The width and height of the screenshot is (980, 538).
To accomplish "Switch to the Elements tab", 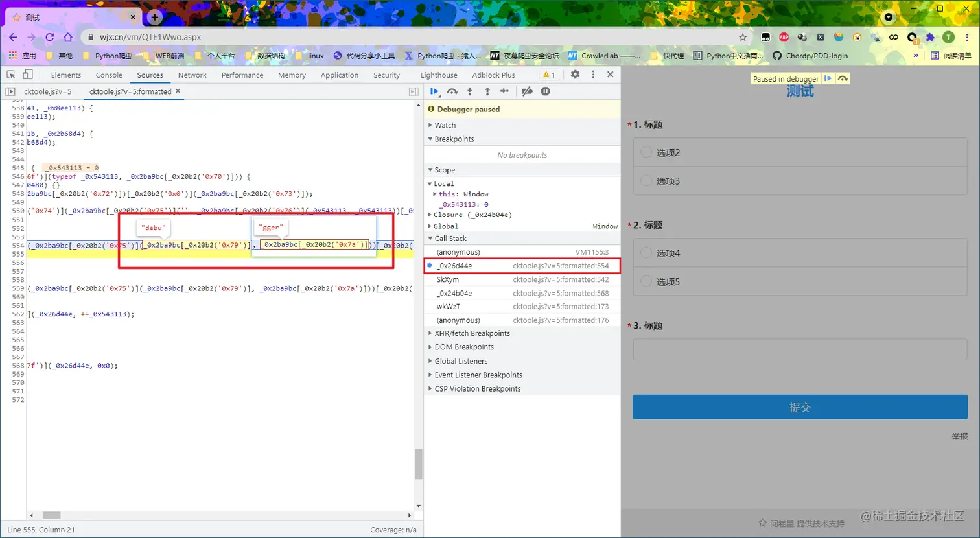I will click(x=66, y=75).
